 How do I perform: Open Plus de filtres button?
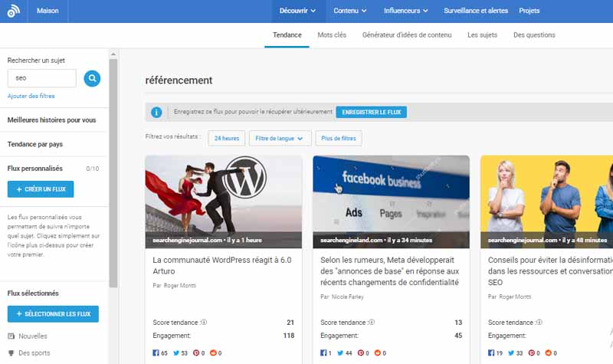(339, 138)
